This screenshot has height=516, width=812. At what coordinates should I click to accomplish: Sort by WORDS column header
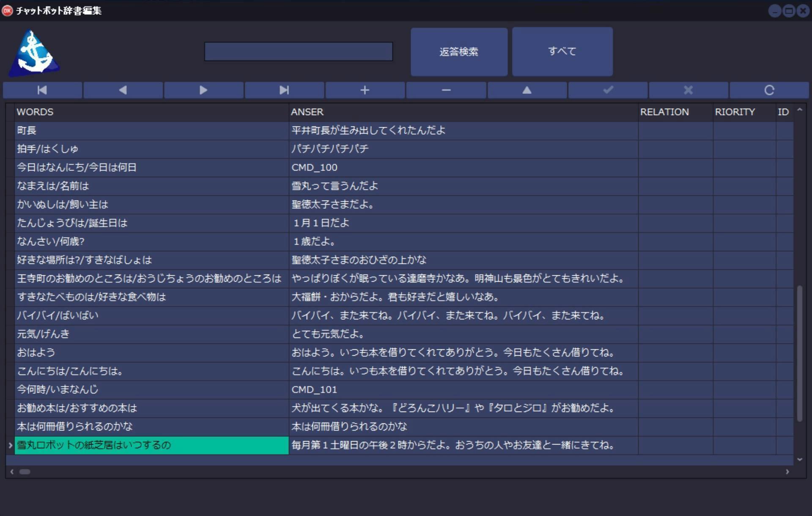pos(152,112)
